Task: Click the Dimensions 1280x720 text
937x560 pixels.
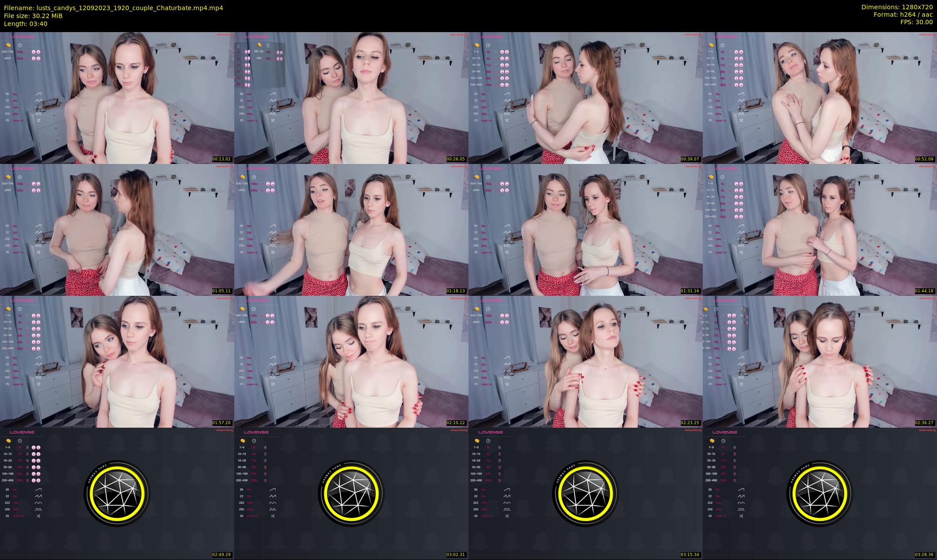Action: [897, 7]
